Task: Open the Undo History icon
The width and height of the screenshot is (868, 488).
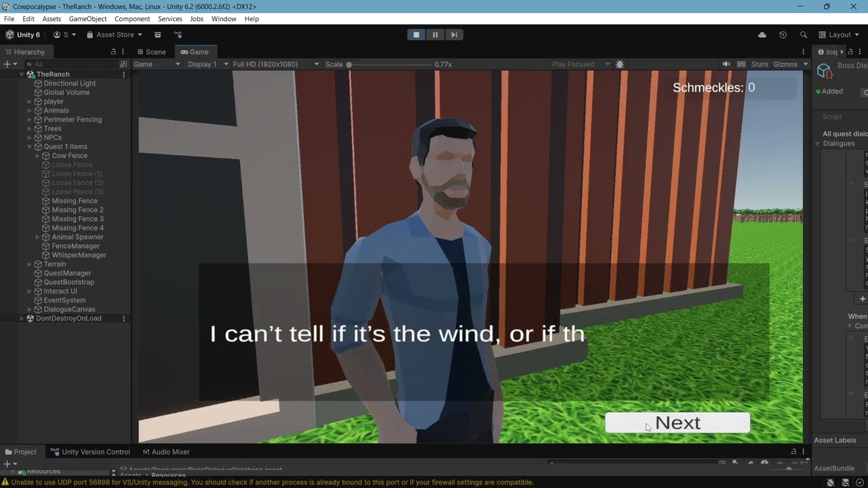Action: 783,35
